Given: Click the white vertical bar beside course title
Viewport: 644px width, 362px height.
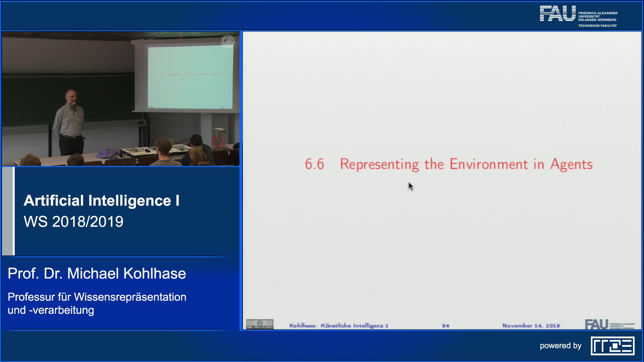Looking at the screenshot, I should point(13,211).
